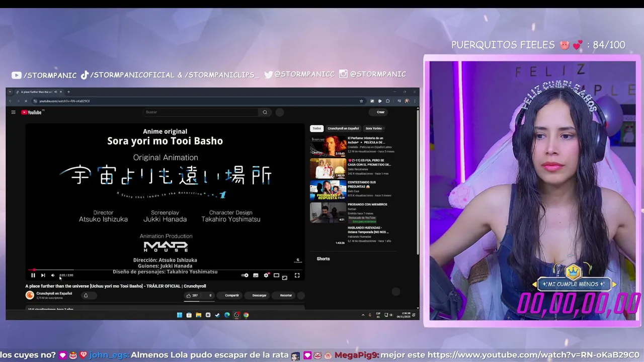Viewport: 644px width, 362px height.
Task: Open El Perfume movie thumbnail
Action: point(328,146)
